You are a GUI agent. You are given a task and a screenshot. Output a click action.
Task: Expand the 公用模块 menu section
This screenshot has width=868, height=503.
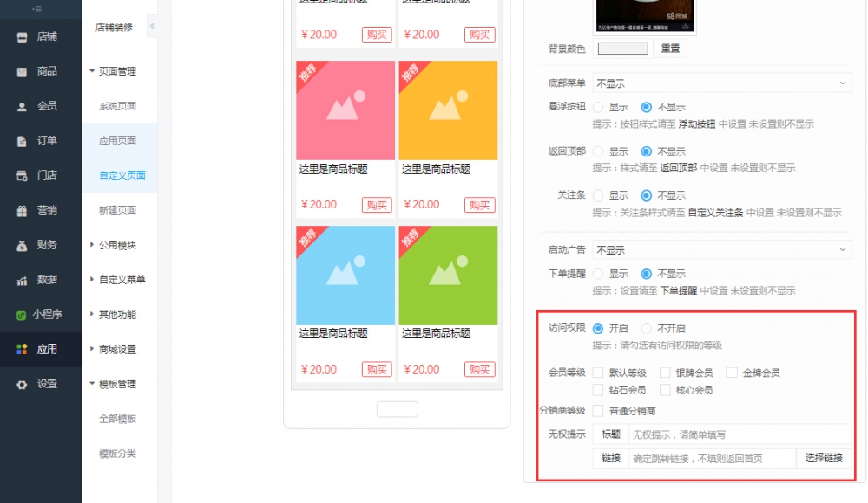pos(116,244)
